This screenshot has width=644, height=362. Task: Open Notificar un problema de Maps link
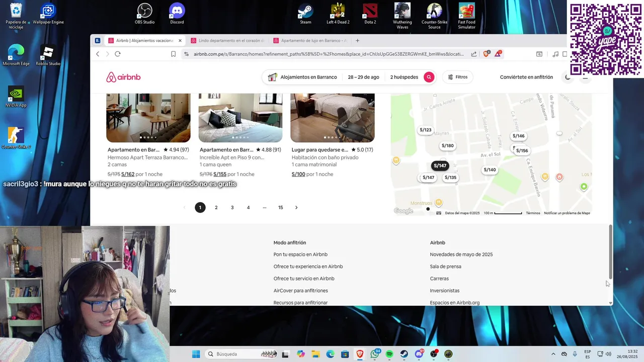click(x=567, y=213)
